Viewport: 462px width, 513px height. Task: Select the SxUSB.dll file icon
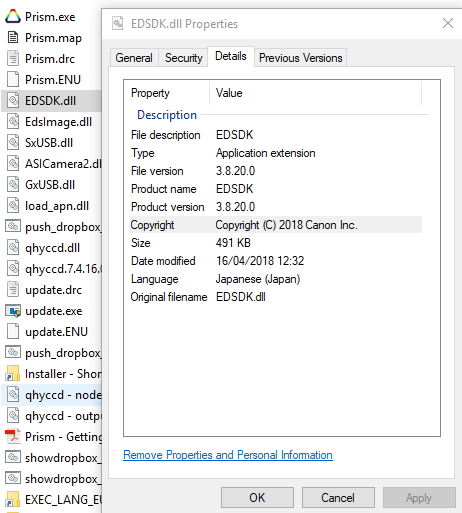(x=13, y=143)
